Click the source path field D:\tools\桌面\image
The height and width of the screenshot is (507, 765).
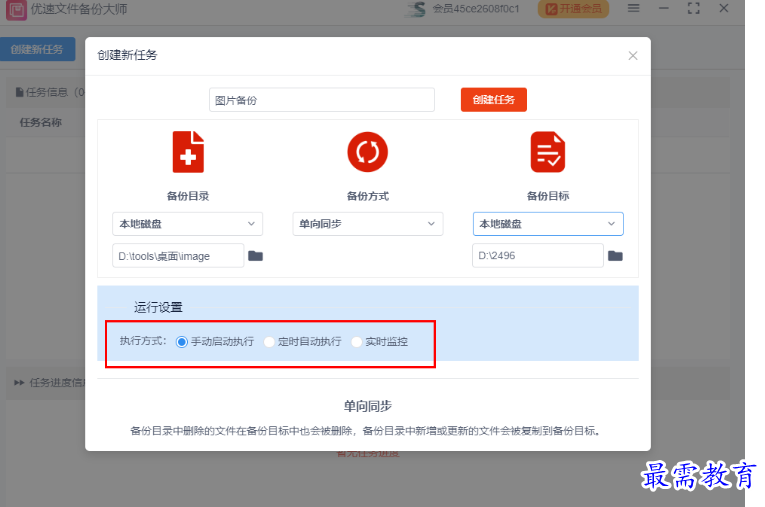pyautogui.click(x=178, y=256)
